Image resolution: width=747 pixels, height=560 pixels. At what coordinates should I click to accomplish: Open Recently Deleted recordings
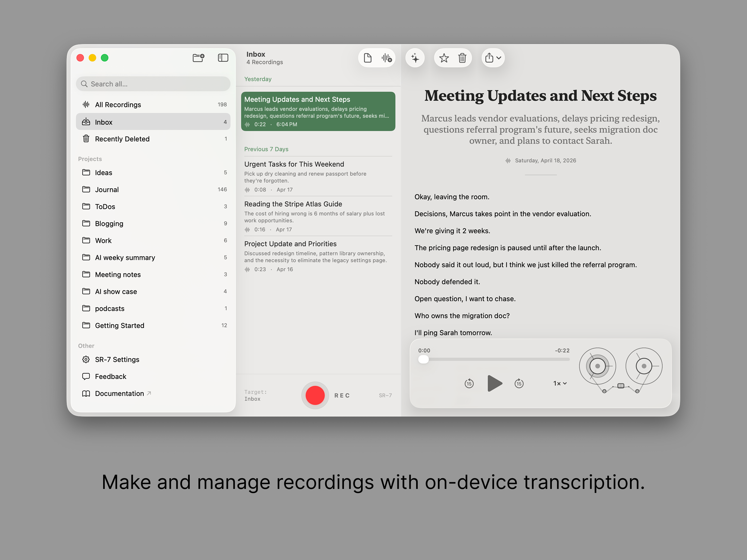153,139
